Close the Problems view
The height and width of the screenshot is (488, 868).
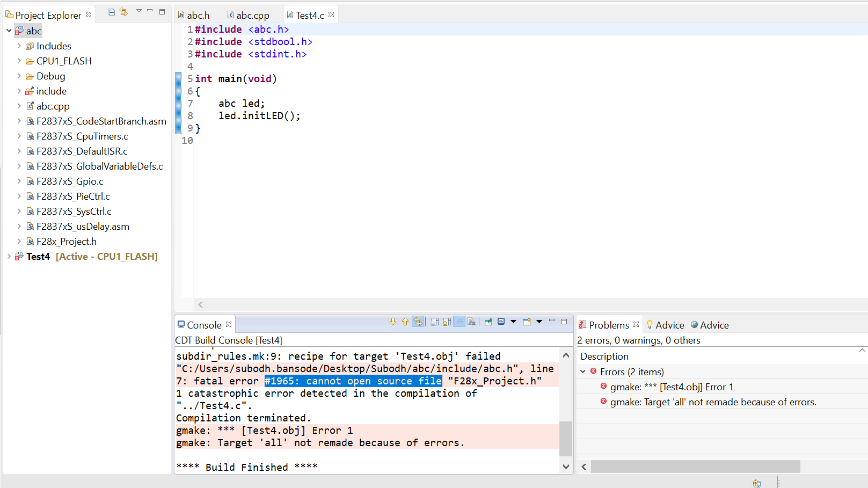coord(636,324)
